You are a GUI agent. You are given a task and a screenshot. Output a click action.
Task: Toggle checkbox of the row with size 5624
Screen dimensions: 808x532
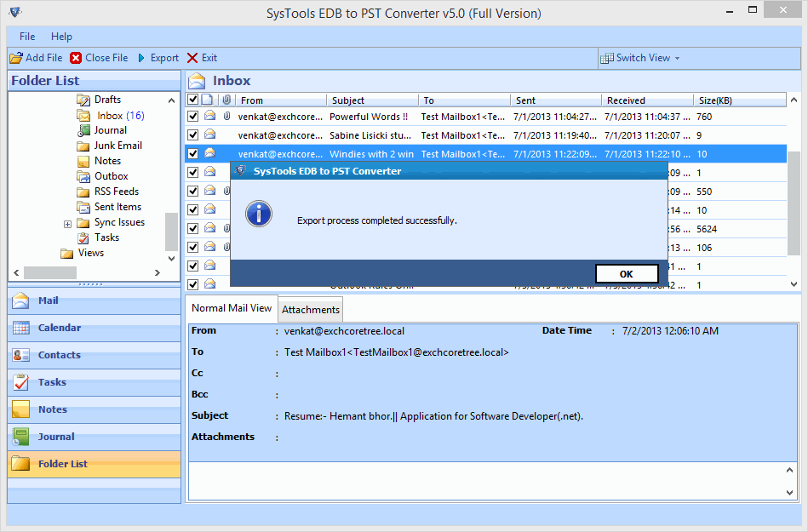[192, 229]
